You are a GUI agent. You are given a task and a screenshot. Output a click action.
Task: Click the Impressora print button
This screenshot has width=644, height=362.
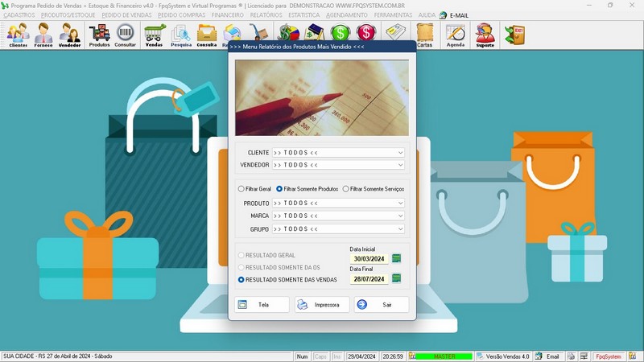coord(321,305)
